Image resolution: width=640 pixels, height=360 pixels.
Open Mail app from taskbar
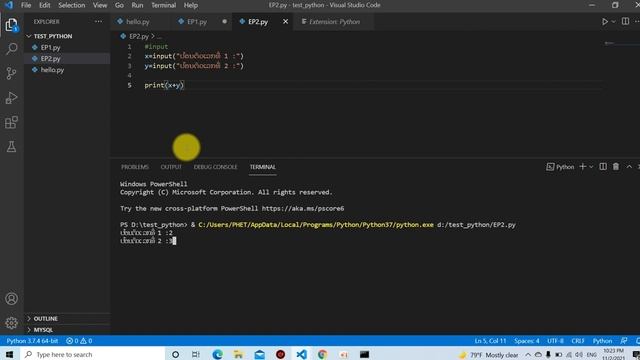pyautogui.click(x=260, y=354)
